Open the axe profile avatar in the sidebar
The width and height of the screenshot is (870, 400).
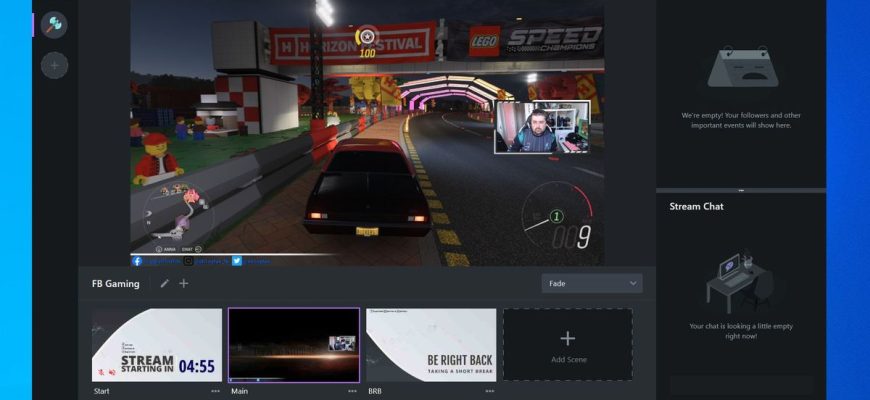tap(54, 24)
